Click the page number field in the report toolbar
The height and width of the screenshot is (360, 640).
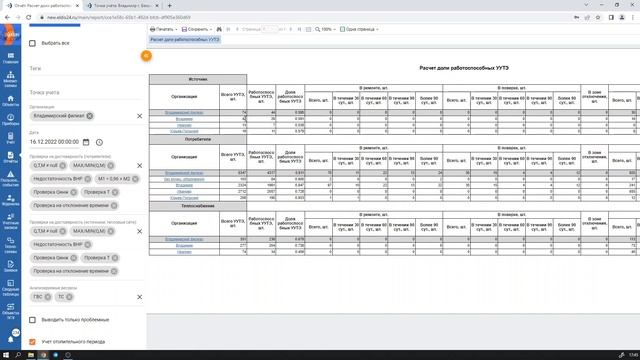(269, 29)
